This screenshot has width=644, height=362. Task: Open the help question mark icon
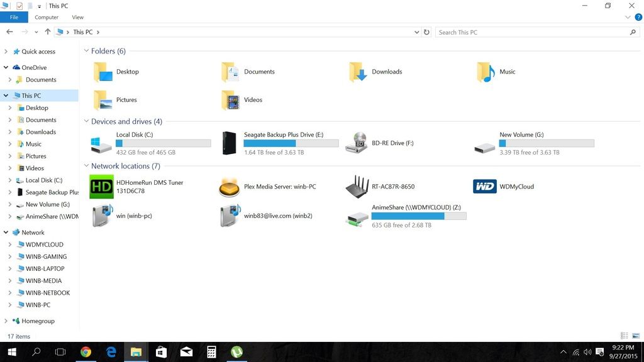pos(638,17)
